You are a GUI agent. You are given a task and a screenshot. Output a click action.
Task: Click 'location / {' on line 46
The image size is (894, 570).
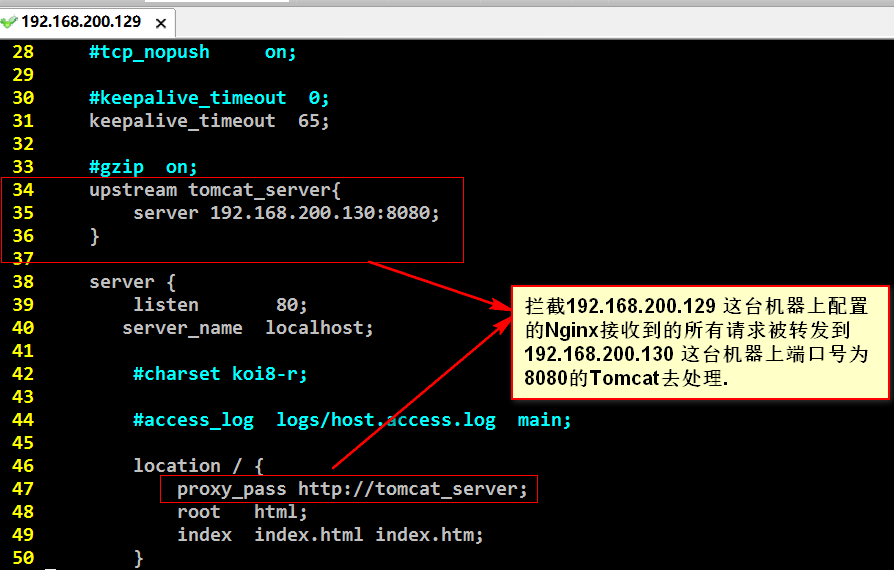click(198, 466)
